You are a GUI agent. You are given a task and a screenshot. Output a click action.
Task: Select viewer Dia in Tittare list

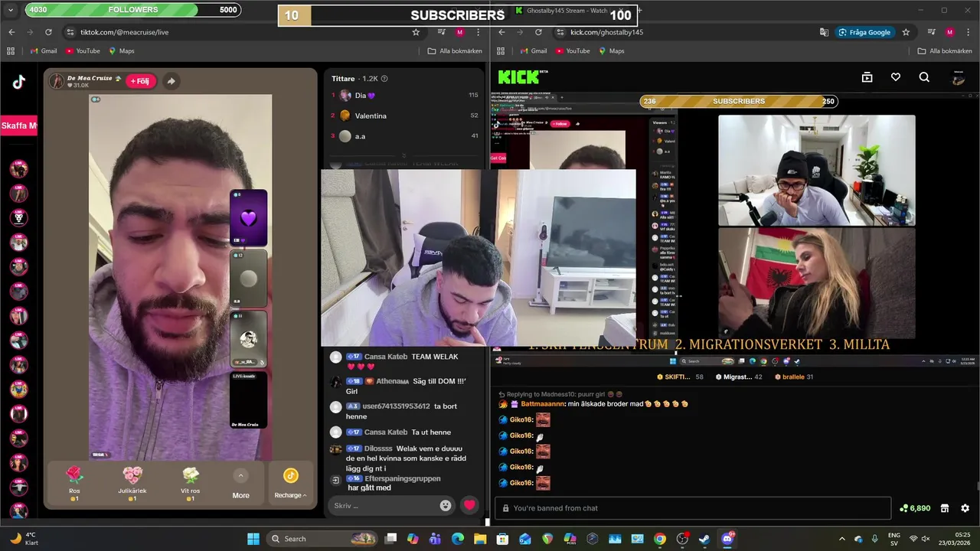(x=404, y=96)
